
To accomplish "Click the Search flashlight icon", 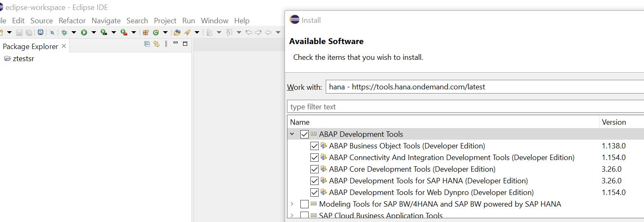I will coord(187,32).
